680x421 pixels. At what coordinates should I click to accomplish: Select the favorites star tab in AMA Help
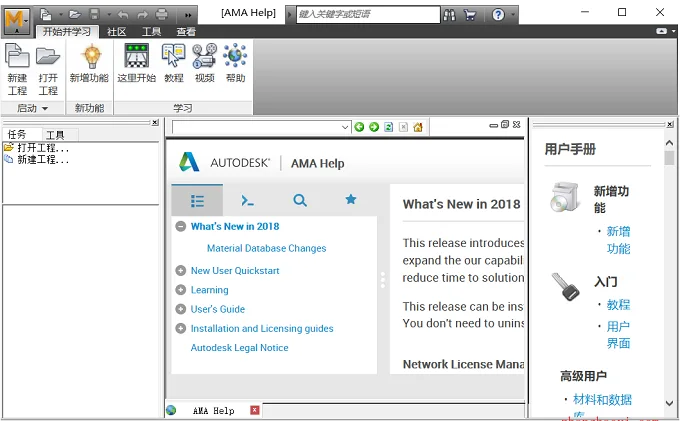[x=351, y=199]
